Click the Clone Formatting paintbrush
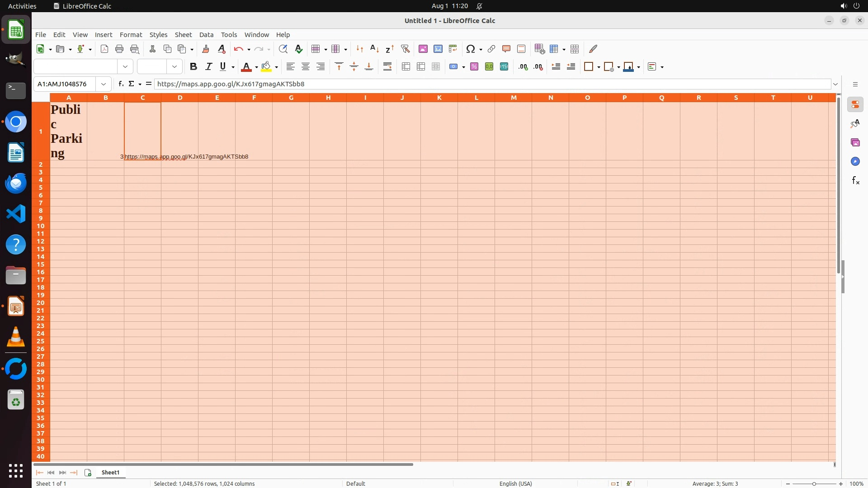 206,49
